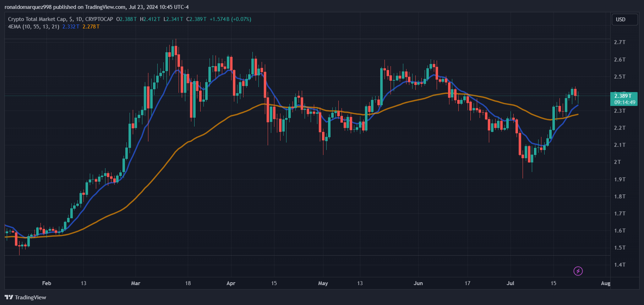Click the 17 date label on time axis
Screen dimensions: 644x305
click(x=468, y=283)
